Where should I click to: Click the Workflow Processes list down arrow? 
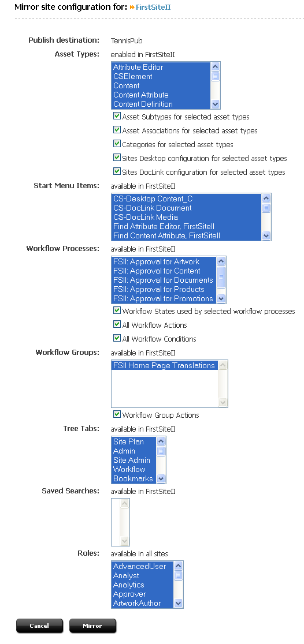221,298
